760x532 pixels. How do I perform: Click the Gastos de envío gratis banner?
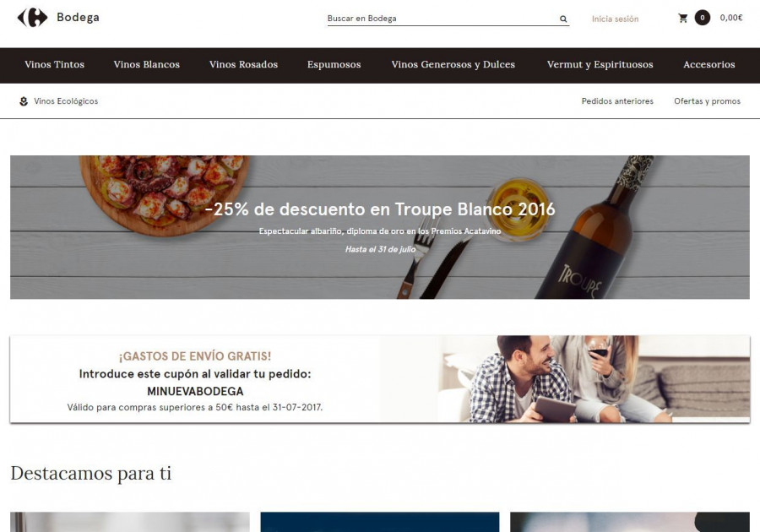(380, 379)
